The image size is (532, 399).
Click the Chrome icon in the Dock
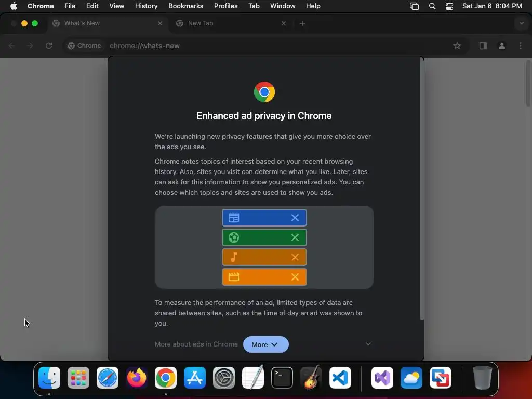166,378
